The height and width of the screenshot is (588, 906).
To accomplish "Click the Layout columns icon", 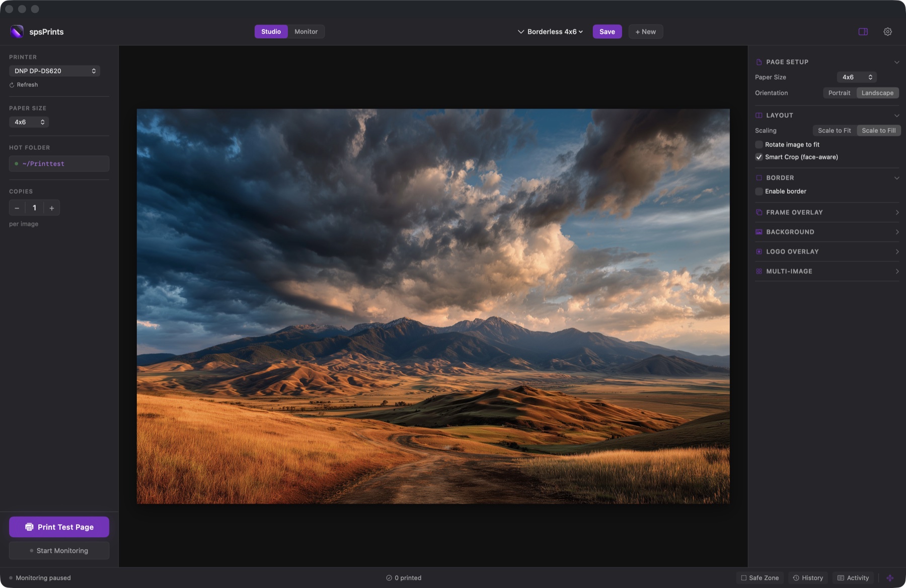I will point(759,115).
